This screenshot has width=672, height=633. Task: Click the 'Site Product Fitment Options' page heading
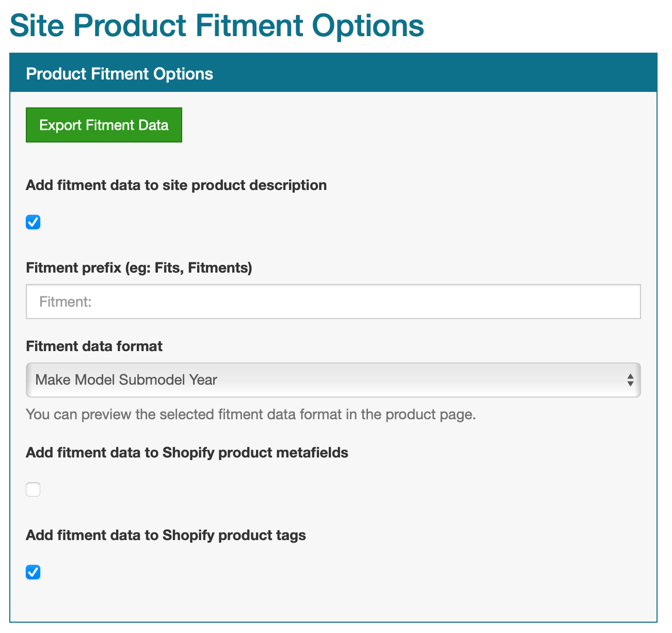(217, 25)
